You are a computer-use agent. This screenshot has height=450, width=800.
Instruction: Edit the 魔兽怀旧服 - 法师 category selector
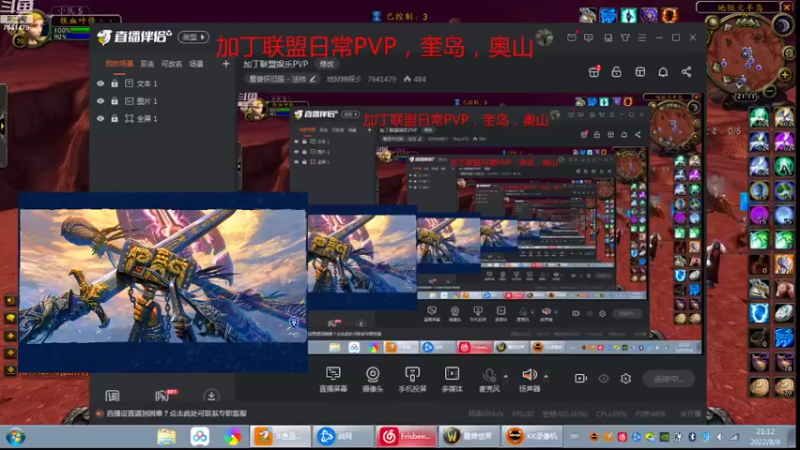282,79
